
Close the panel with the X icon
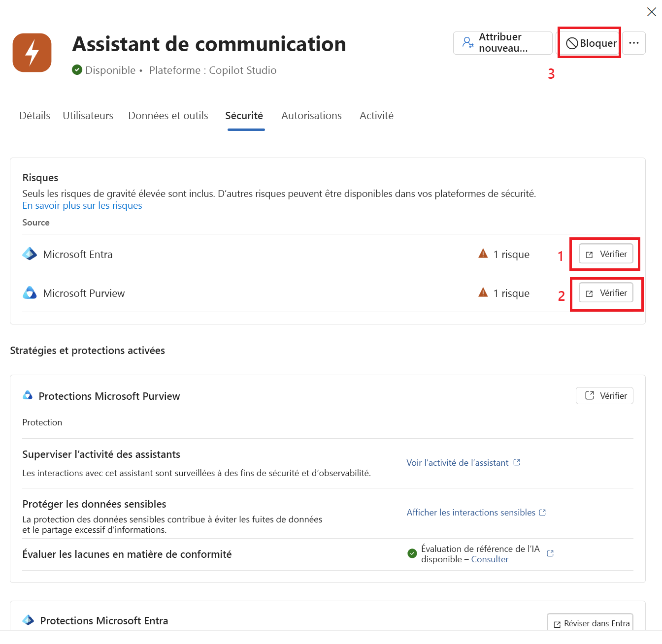[x=651, y=12]
